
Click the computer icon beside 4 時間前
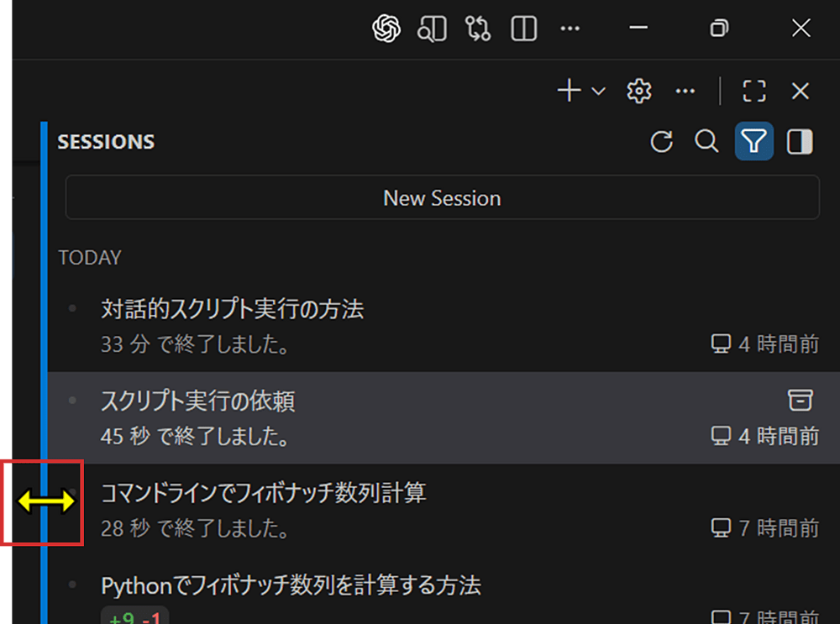(x=719, y=343)
